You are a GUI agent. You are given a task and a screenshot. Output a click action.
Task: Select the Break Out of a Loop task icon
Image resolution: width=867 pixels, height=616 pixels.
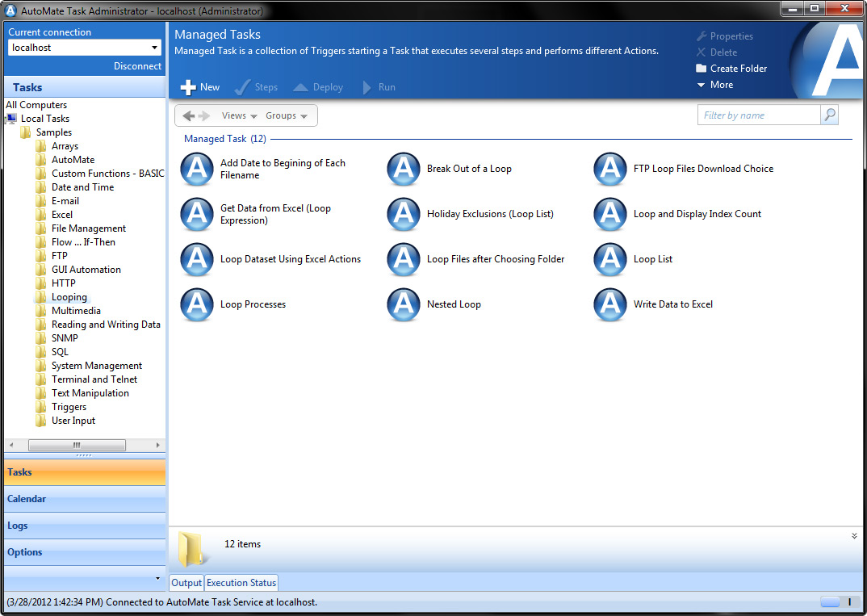pyautogui.click(x=404, y=170)
